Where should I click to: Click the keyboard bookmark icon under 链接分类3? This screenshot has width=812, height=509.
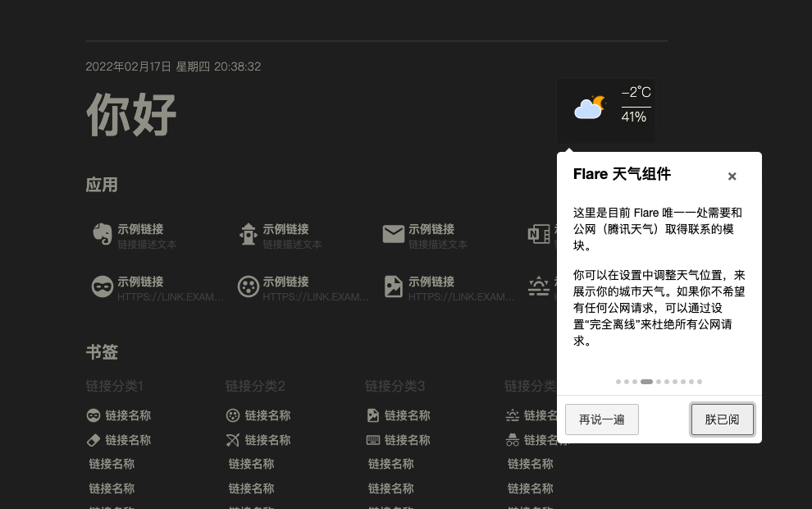click(x=373, y=440)
